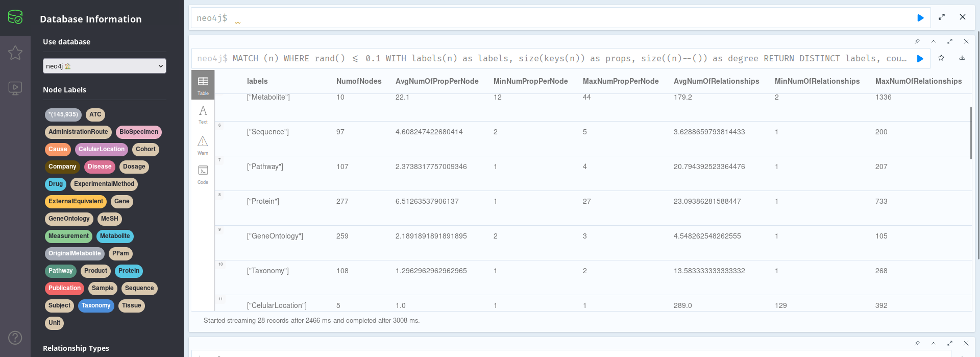Select the Disease node label
Image resolution: width=980 pixels, height=357 pixels.
point(100,167)
